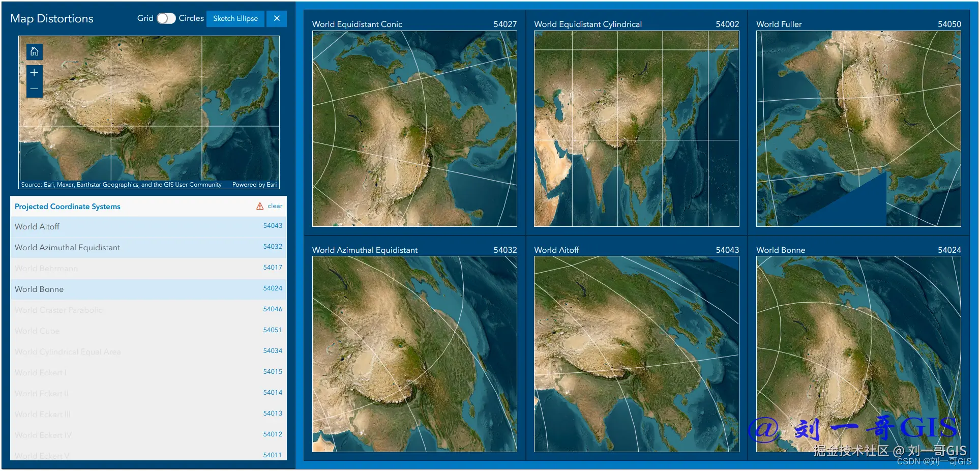Zoom out on the main map

pos(35,89)
